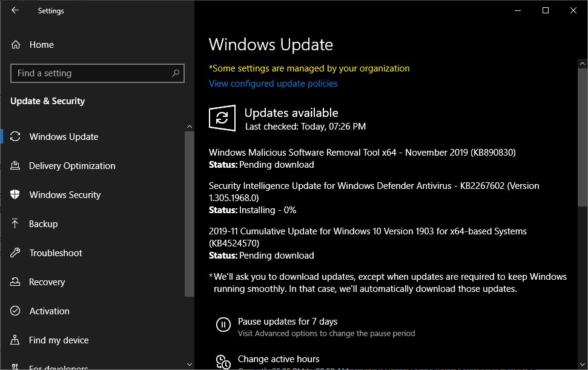Screen dimensions: 588x370
Task: Click Some settings are managed by organization notice
Action: coord(309,68)
